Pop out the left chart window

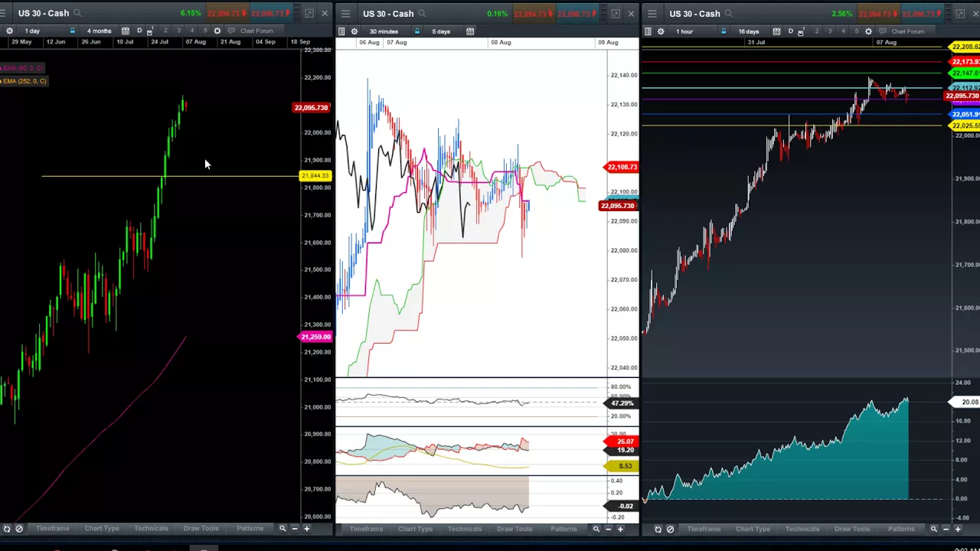point(309,13)
